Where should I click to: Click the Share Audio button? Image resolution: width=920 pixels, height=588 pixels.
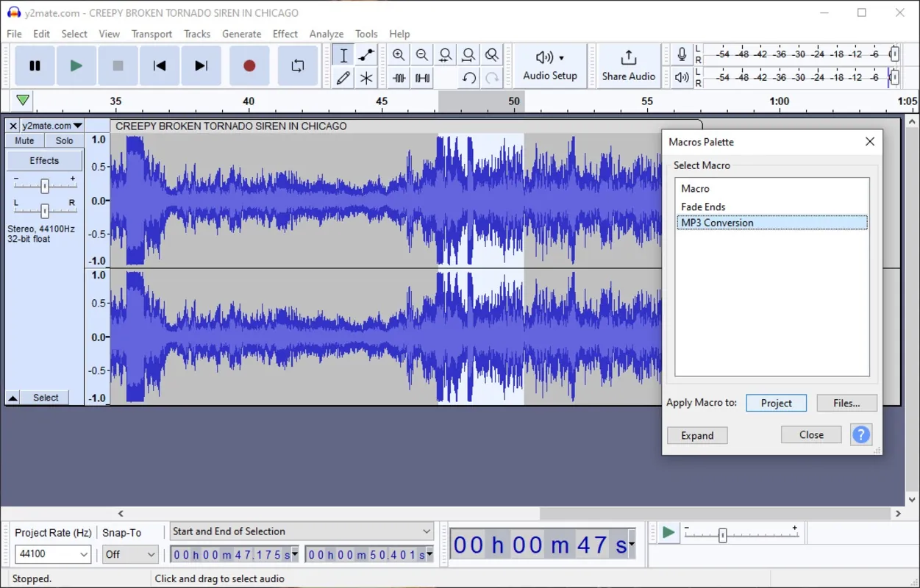(628, 66)
